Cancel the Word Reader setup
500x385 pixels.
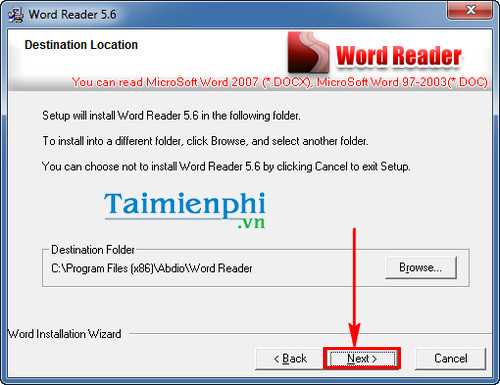point(450,359)
